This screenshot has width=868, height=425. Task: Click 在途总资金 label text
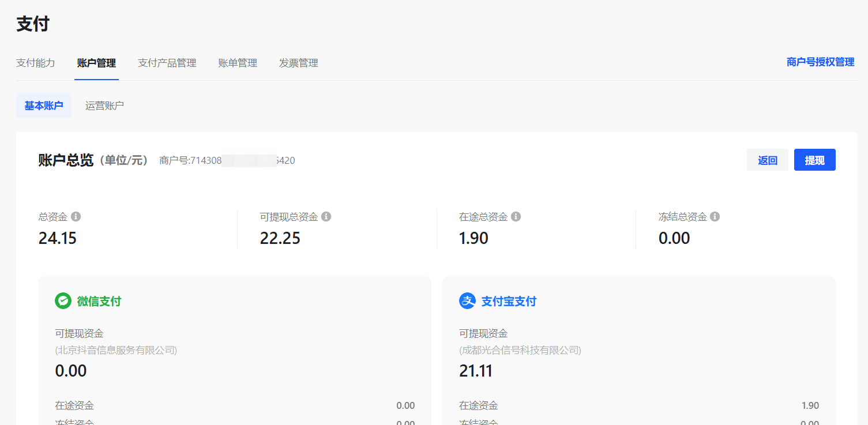[483, 217]
